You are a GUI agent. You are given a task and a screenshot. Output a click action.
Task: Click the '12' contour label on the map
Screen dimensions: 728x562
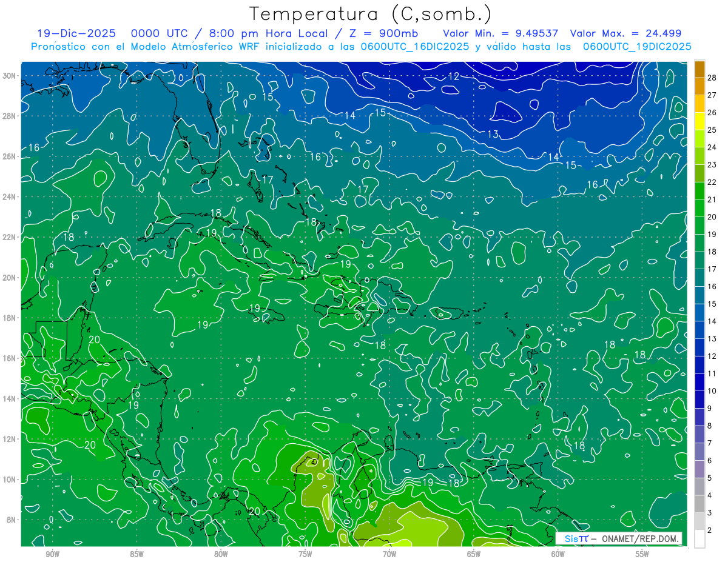pyautogui.click(x=454, y=76)
